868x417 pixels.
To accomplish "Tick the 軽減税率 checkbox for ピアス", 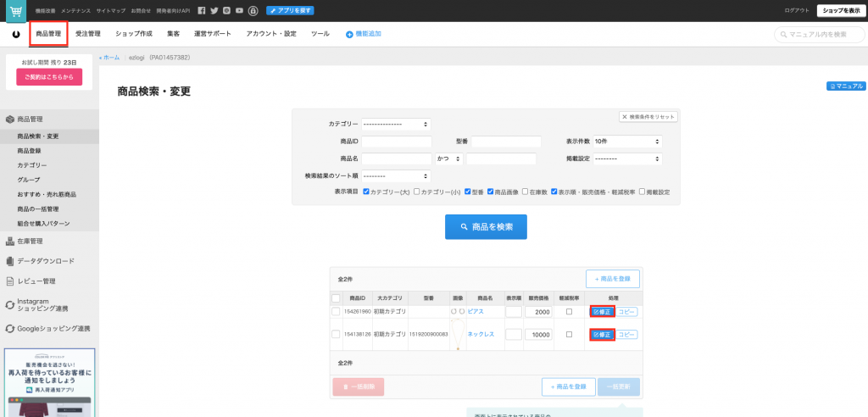I will tap(569, 312).
